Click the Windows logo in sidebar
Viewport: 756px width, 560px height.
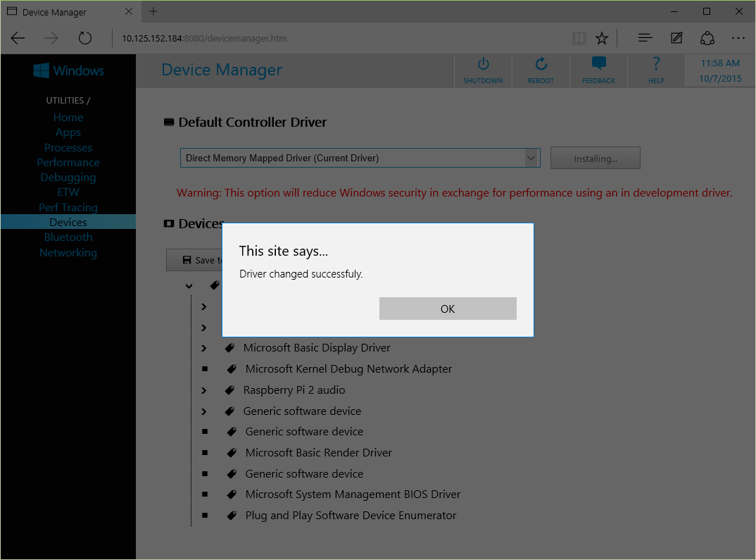click(x=42, y=70)
